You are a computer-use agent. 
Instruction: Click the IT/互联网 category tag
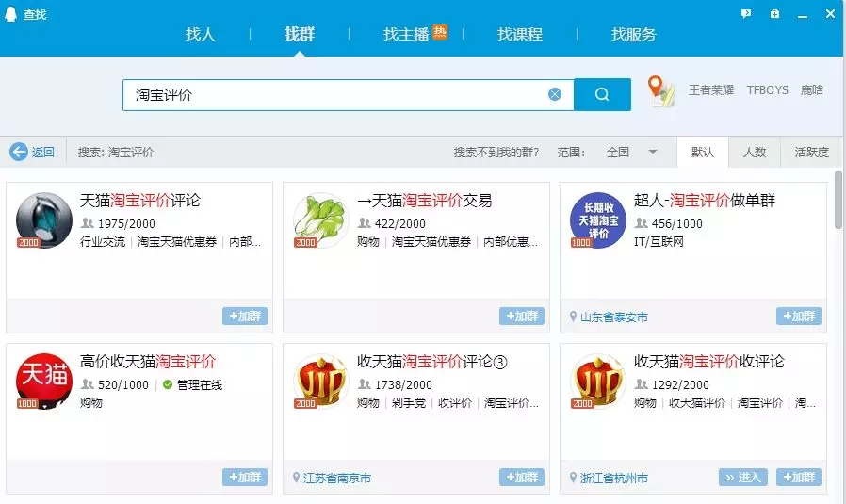(659, 242)
